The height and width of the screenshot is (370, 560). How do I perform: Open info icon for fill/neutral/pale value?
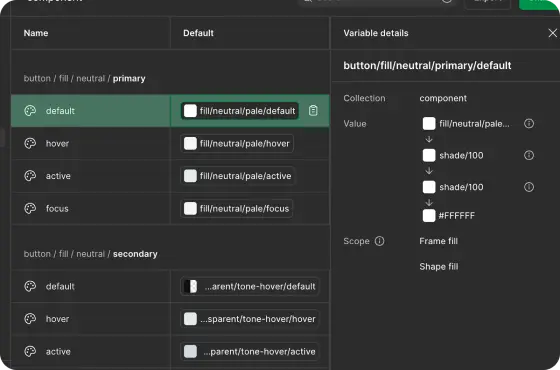click(x=529, y=124)
